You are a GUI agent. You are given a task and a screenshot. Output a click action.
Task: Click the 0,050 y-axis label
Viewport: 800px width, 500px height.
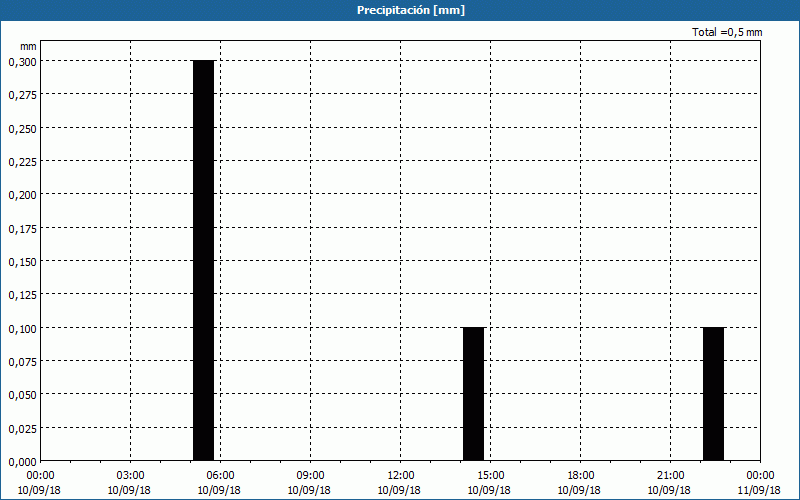pos(22,395)
